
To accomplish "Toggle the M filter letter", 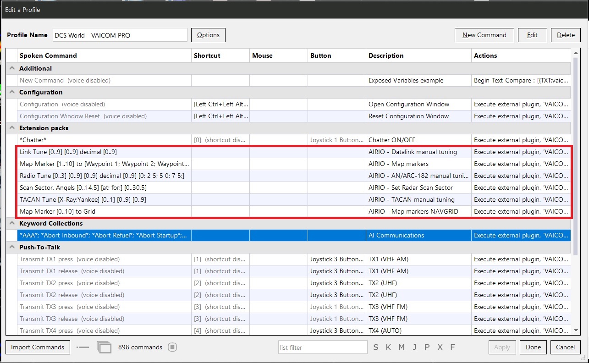I will tap(402, 347).
